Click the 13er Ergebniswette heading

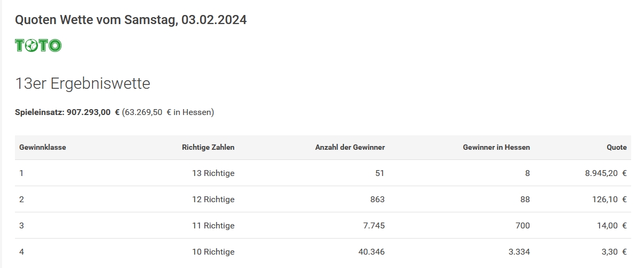click(83, 83)
